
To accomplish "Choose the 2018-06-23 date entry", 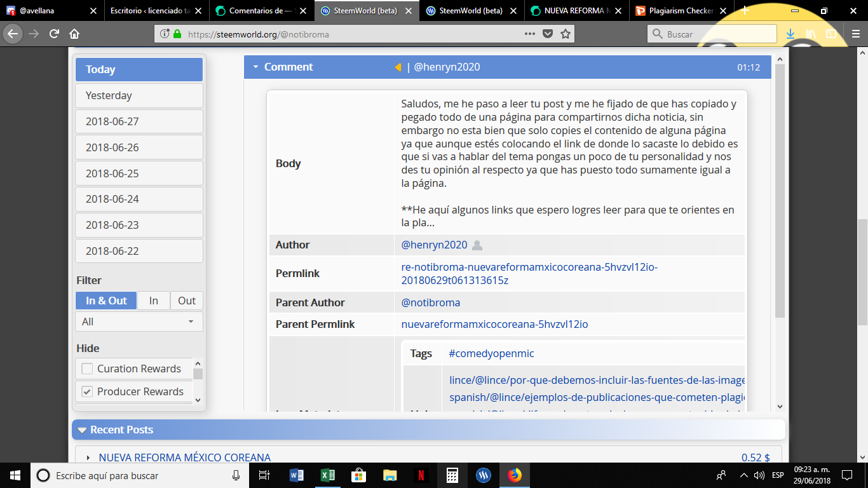I will pos(139,225).
